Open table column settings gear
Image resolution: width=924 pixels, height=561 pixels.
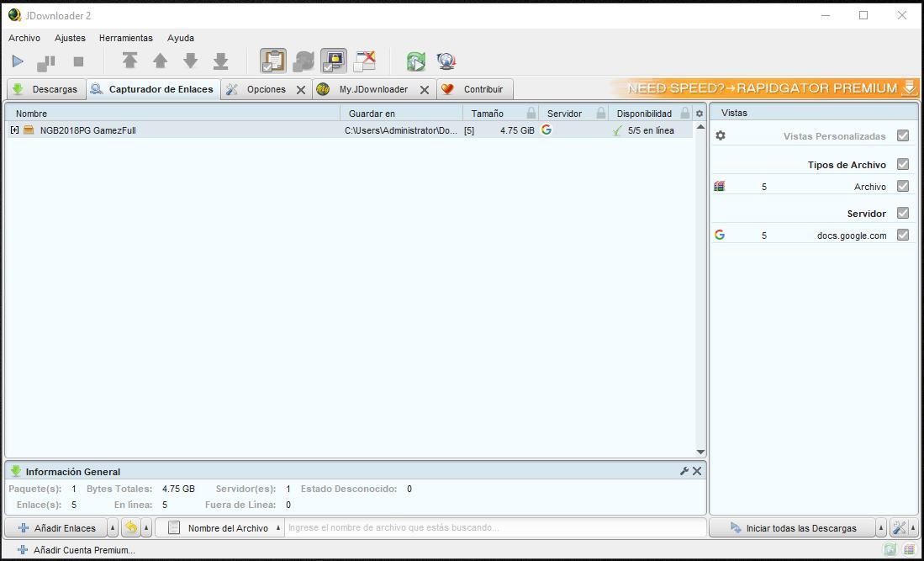pyautogui.click(x=700, y=114)
